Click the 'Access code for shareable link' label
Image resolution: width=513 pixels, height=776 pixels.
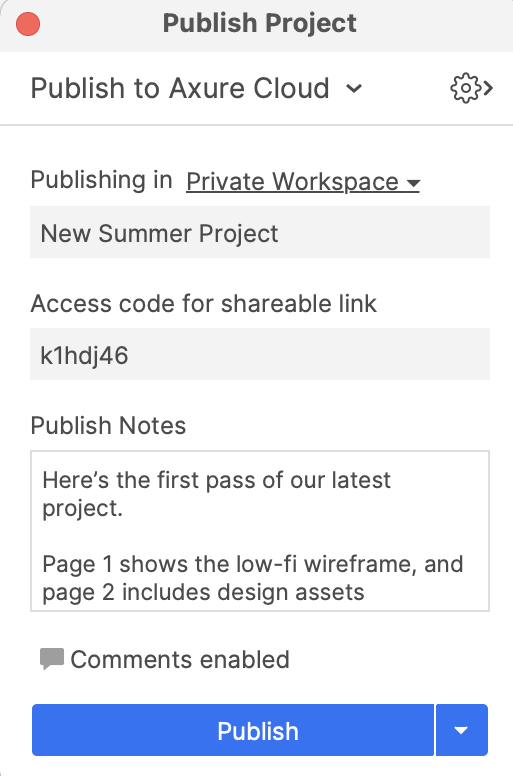coord(203,303)
